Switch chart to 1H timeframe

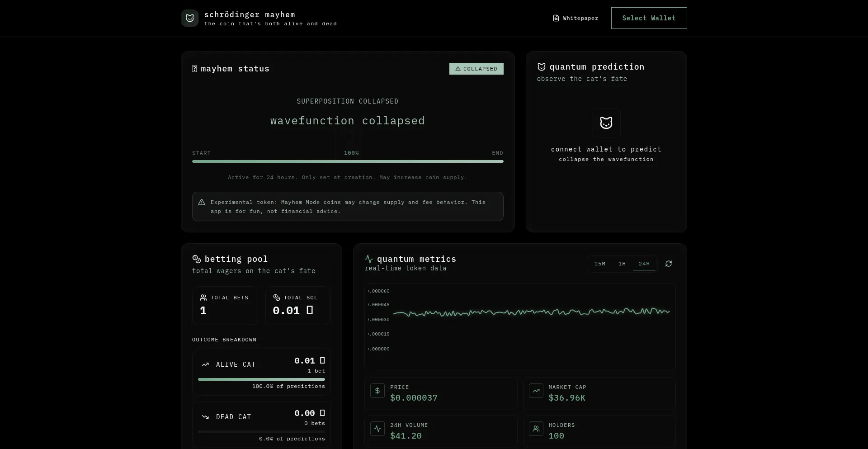point(622,264)
